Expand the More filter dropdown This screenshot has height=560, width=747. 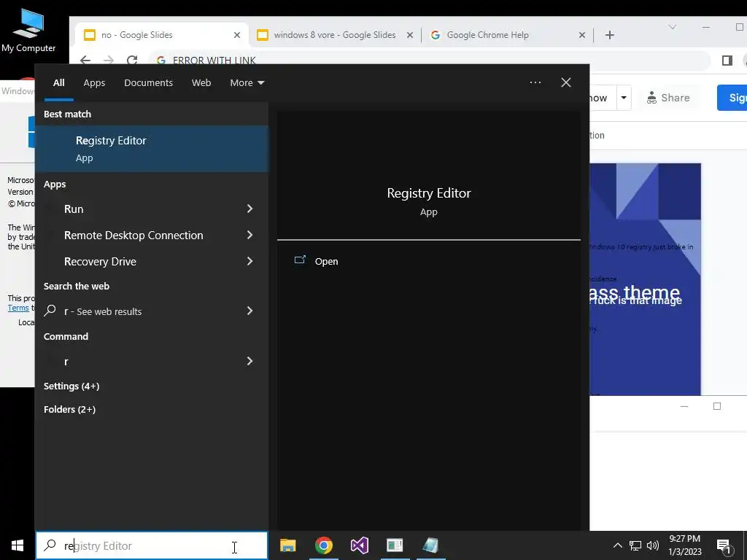pyautogui.click(x=247, y=83)
